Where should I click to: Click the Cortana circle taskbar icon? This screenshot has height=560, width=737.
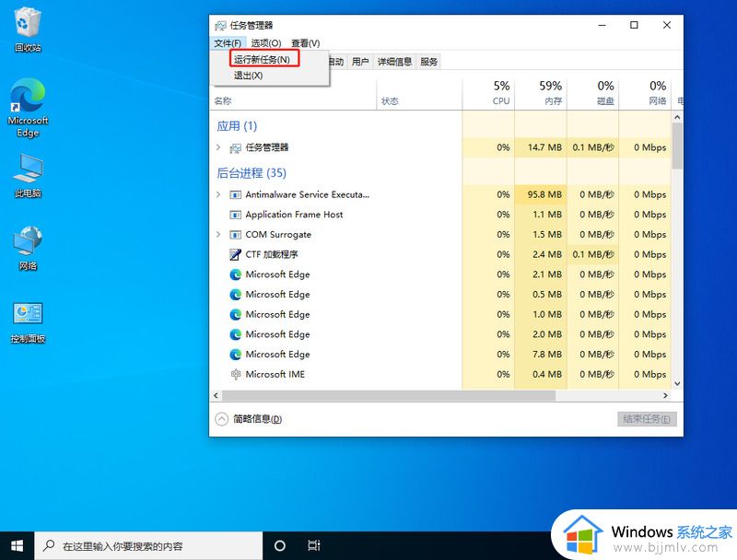click(280, 545)
